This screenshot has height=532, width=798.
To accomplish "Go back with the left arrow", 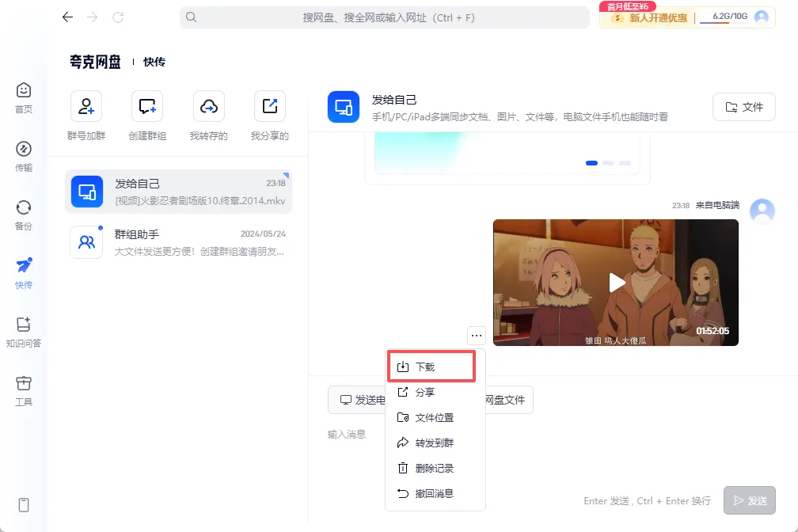I will click(68, 17).
